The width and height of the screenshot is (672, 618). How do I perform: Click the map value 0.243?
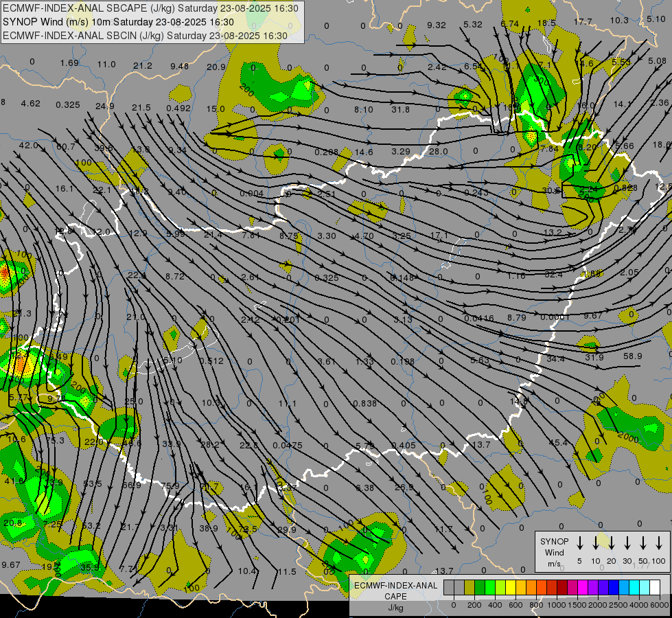(476, 193)
